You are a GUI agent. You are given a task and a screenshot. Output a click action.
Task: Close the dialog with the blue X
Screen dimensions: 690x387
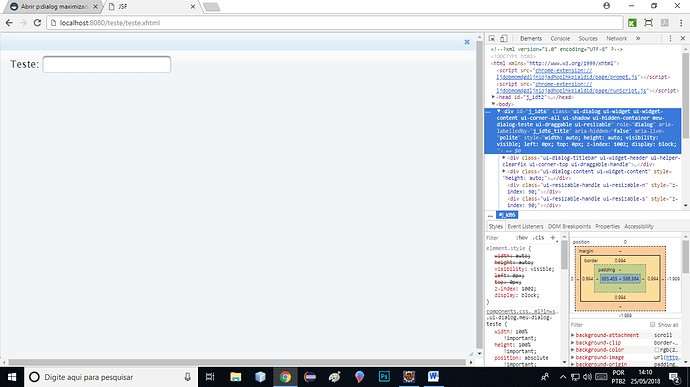coord(467,42)
